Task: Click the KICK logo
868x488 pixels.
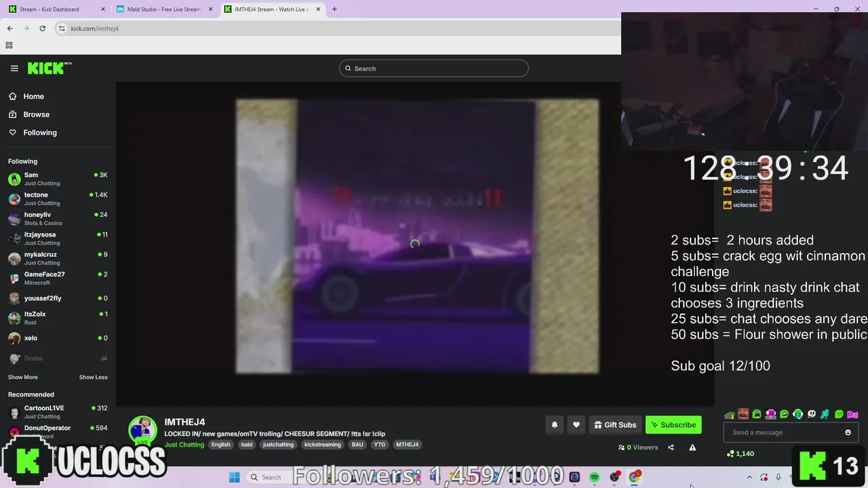Action: [50, 68]
